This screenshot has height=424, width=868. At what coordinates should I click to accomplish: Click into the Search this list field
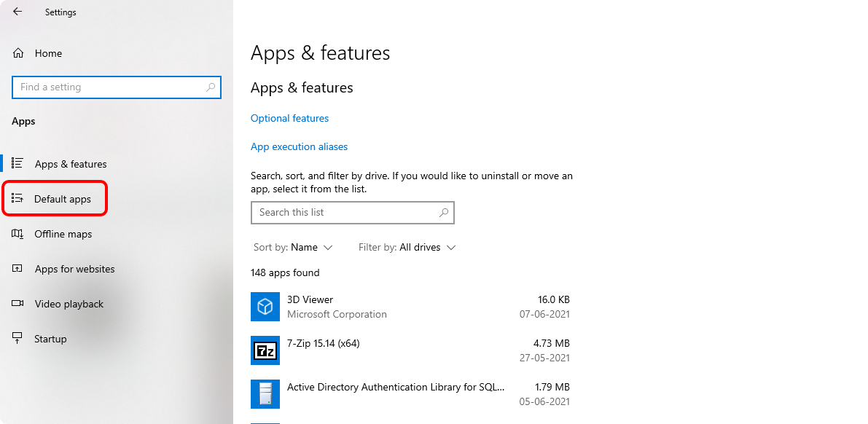343,213
